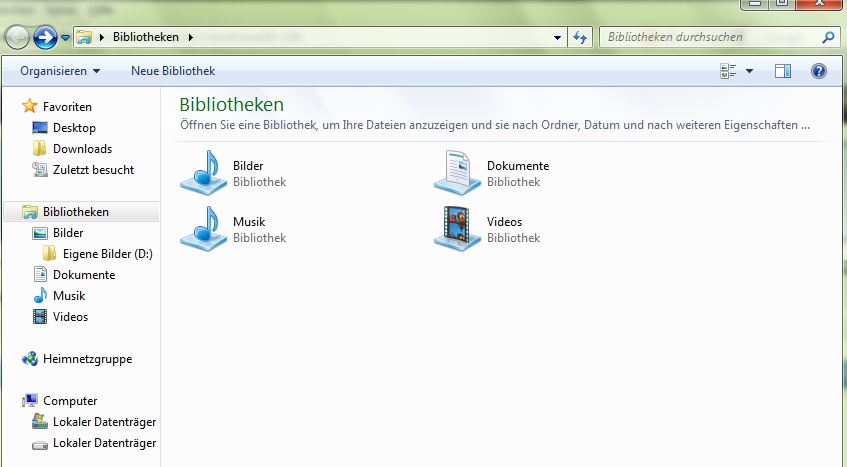The width and height of the screenshot is (847, 467).
Task: Select the Musik Bibliothek label text
Action: [x=259, y=229]
